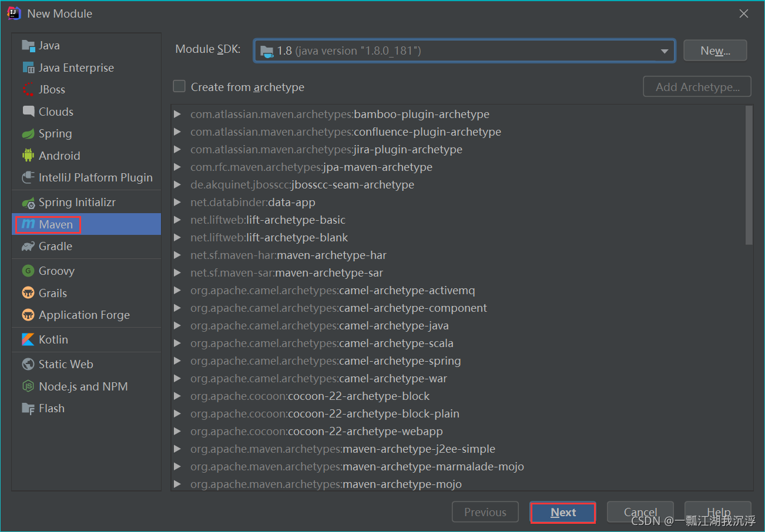This screenshot has height=532, width=765.
Task: Select camel-archetype-spring row
Action: pyautogui.click(x=458, y=361)
